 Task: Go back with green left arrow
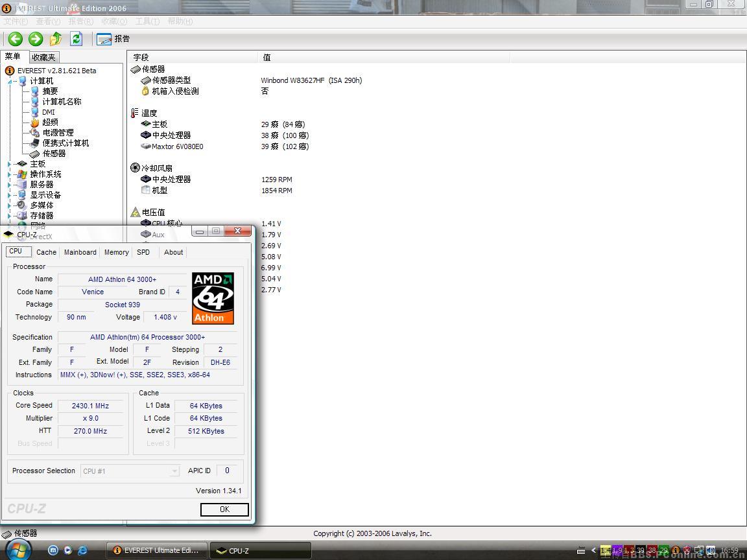tap(16, 39)
